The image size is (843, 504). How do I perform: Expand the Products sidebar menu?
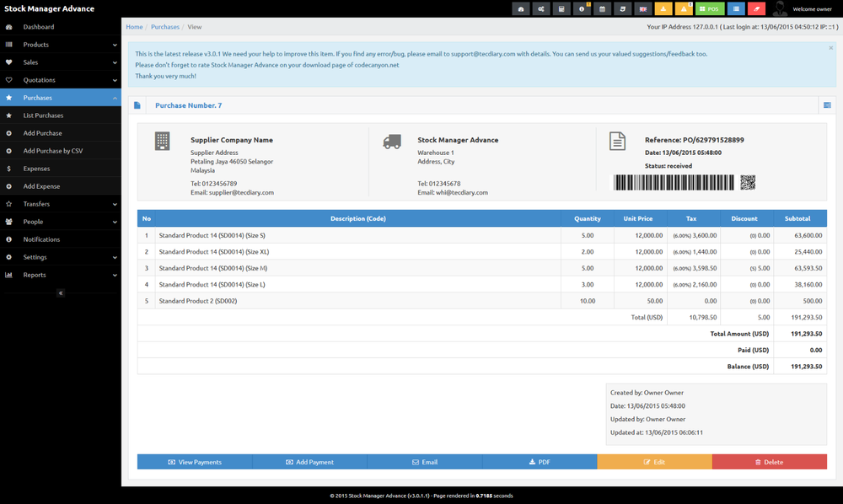[59, 44]
